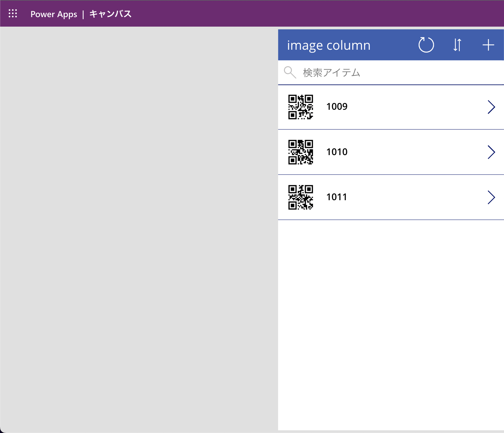The width and height of the screenshot is (504, 433).
Task: Click the refresh icon in image column header
Action: pos(426,45)
